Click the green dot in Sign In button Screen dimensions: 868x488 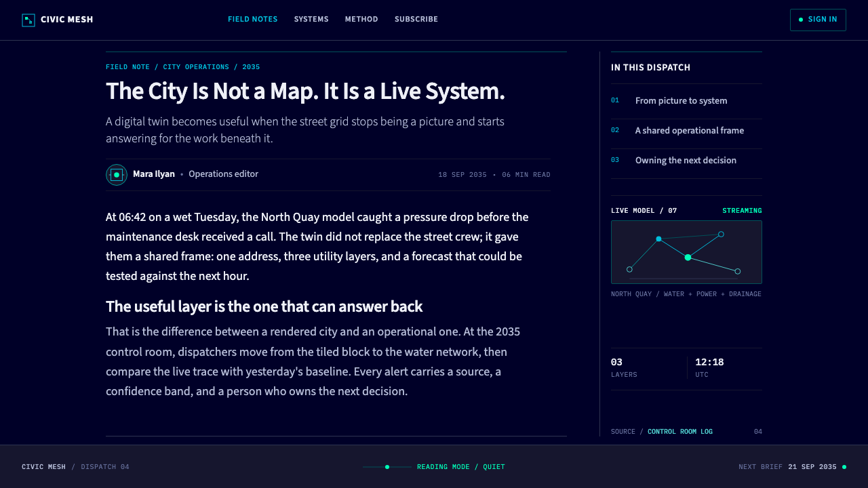click(x=801, y=20)
